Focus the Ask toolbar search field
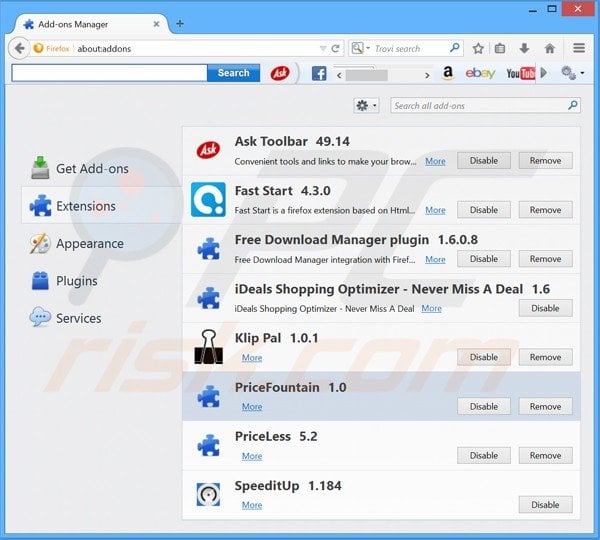Screen dimensions: 600x540 109,73
